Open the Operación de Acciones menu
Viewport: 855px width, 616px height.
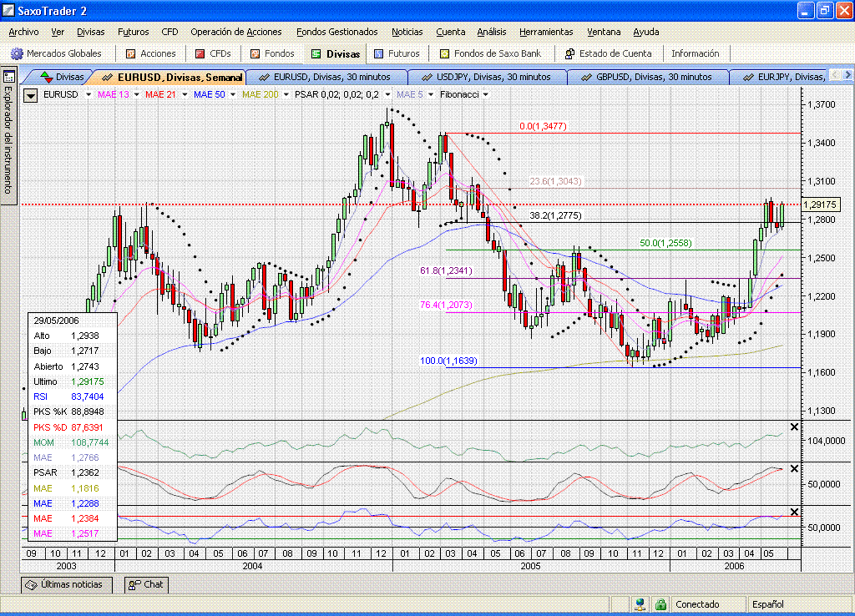(236, 33)
